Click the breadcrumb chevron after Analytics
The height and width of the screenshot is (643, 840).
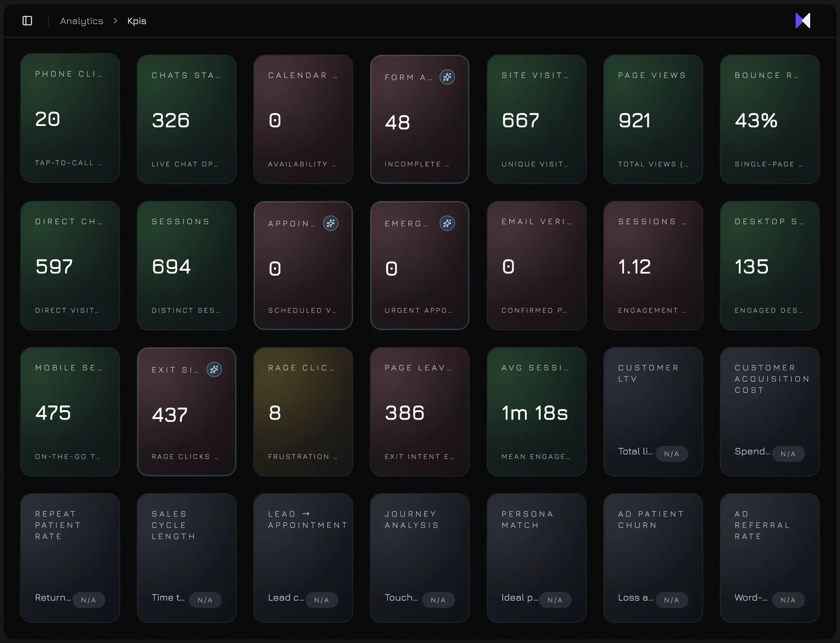tap(115, 21)
